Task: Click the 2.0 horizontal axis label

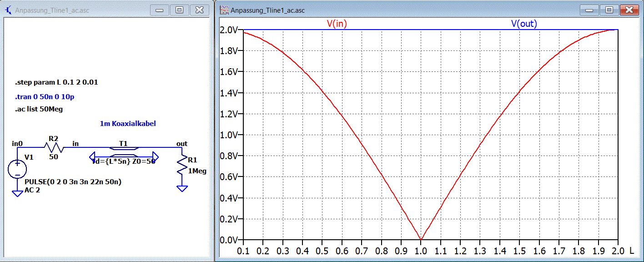Action: 618,251
